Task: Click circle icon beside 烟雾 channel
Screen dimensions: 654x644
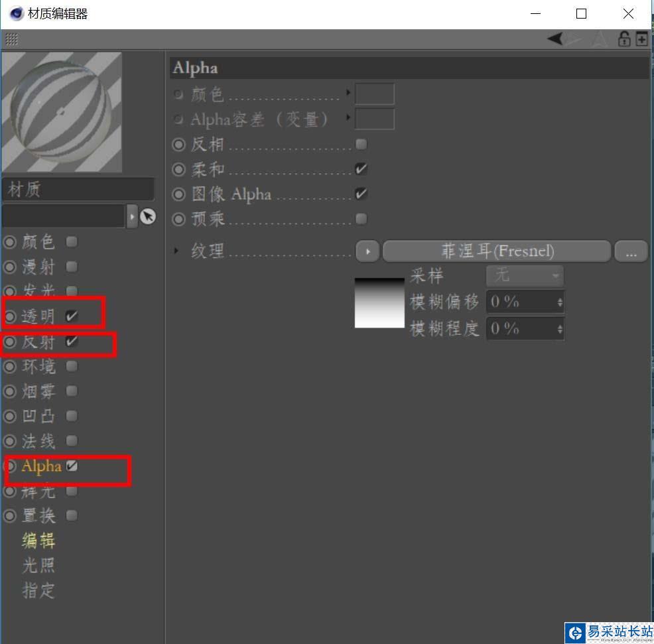Action: pos(9,391)
